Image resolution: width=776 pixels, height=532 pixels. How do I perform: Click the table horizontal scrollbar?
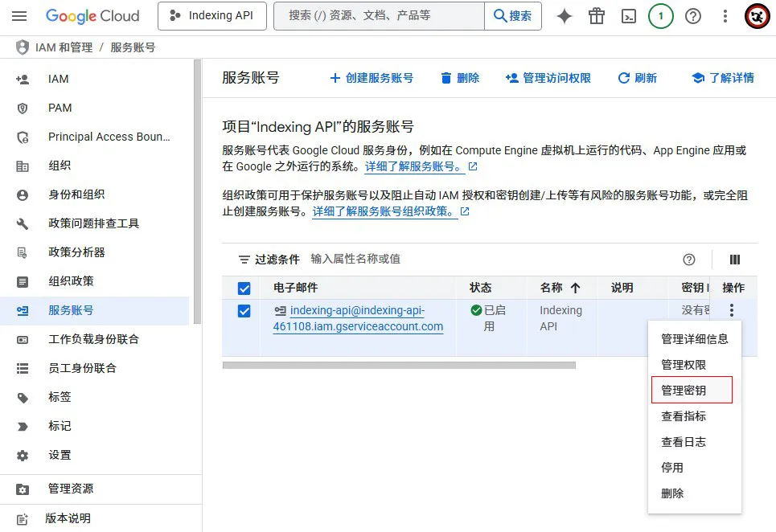(x=399, y=366)
